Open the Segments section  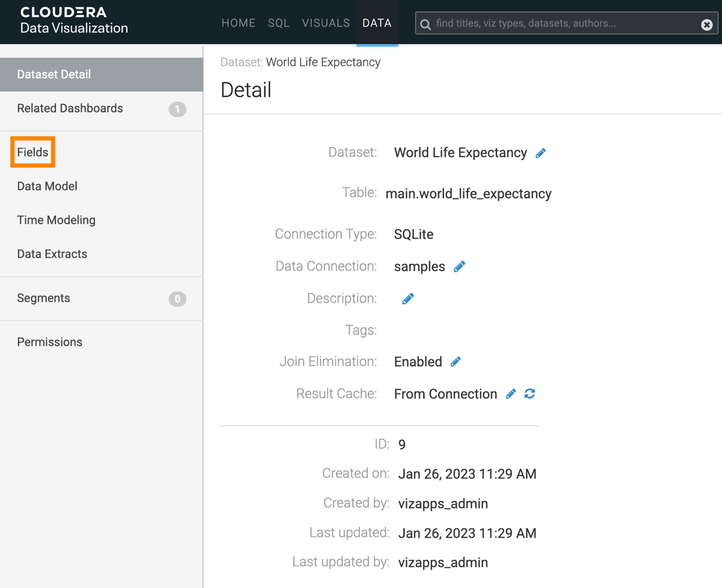(x=43, y=298)
